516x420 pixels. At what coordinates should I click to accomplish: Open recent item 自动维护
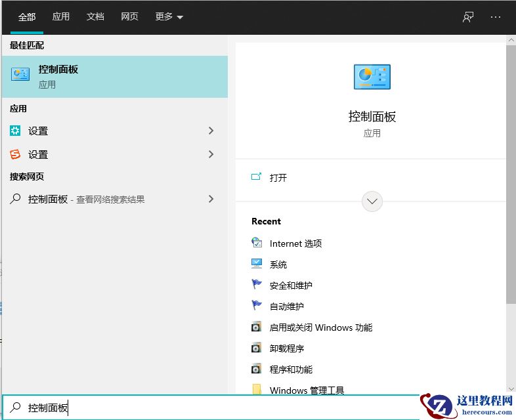click(286, 306)
